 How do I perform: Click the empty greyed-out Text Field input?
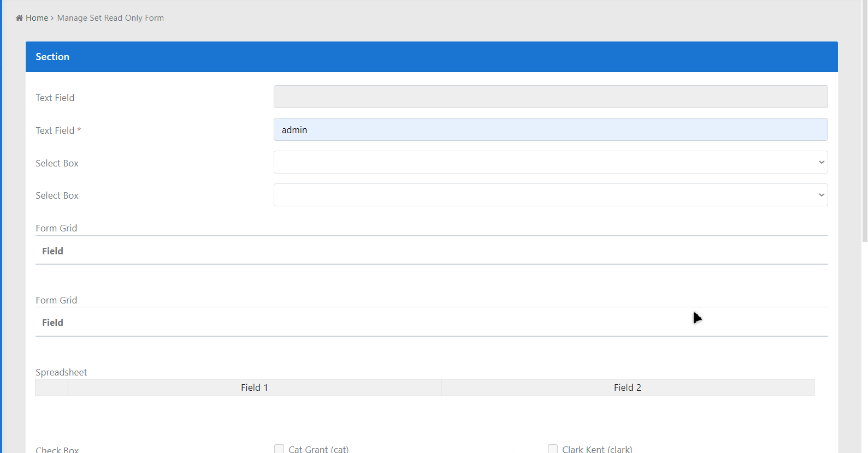coord(550,97)
